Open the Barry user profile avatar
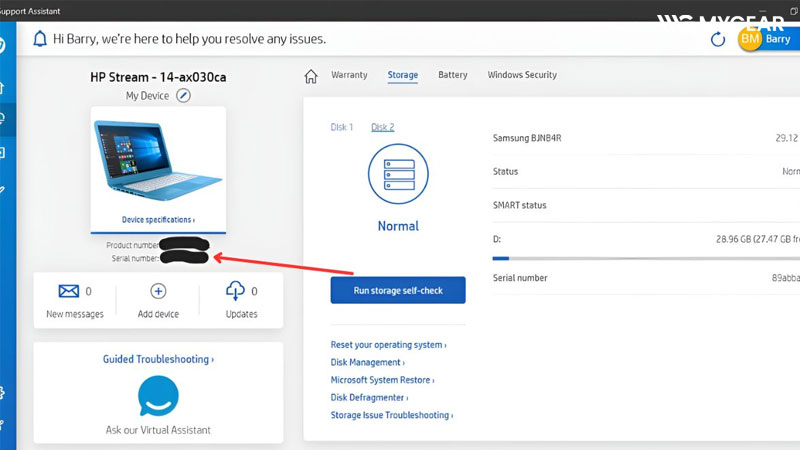The width and height of the screenshot is (800, 450). 750,38
